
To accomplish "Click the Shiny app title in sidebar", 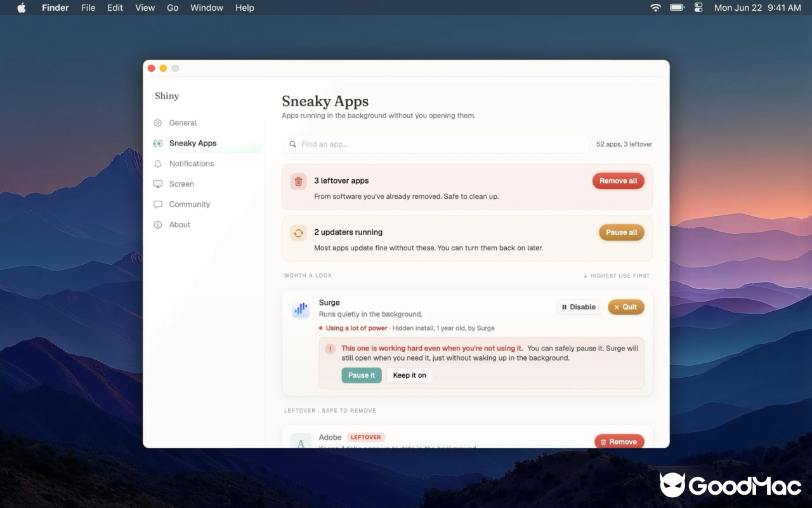I will [x=167, y=96].
